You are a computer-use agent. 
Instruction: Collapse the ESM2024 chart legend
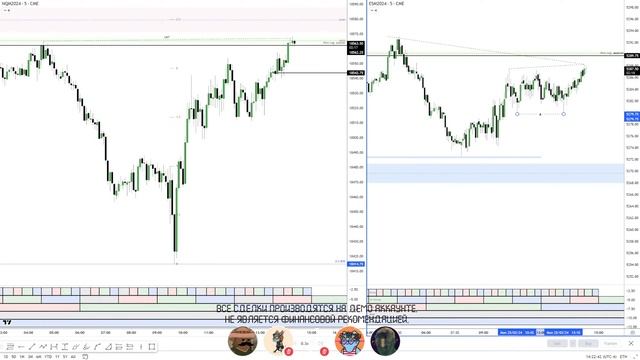pyautogui.click(x=372, y=10)
